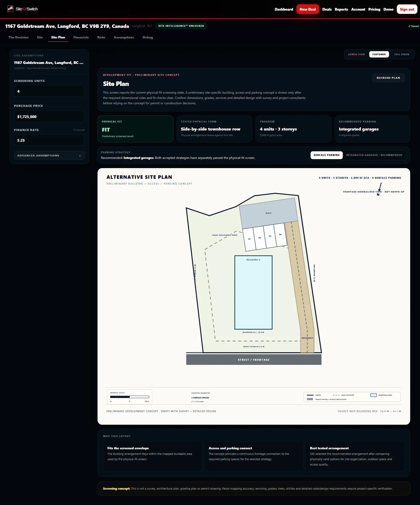Click the "Best tested arrangement" heading
Image resolution: width=420 pixels, height=505 pixels.
pyautogui.click(x=329, y=448)
